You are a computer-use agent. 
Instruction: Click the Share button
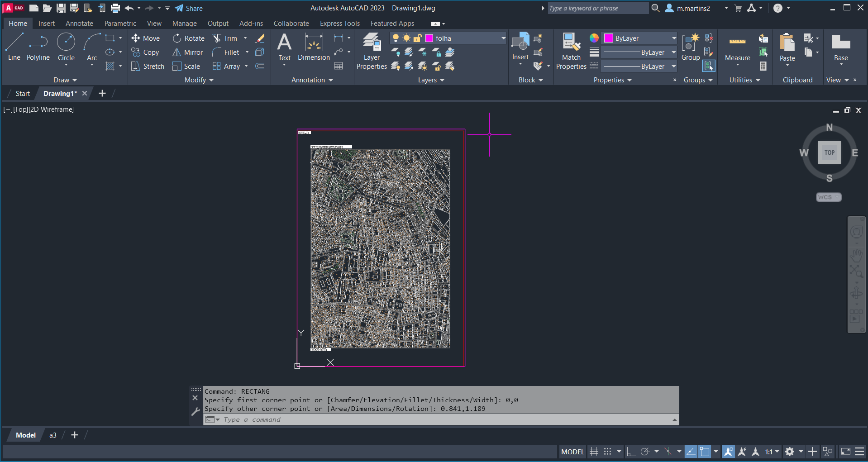[x=189, y=8]
